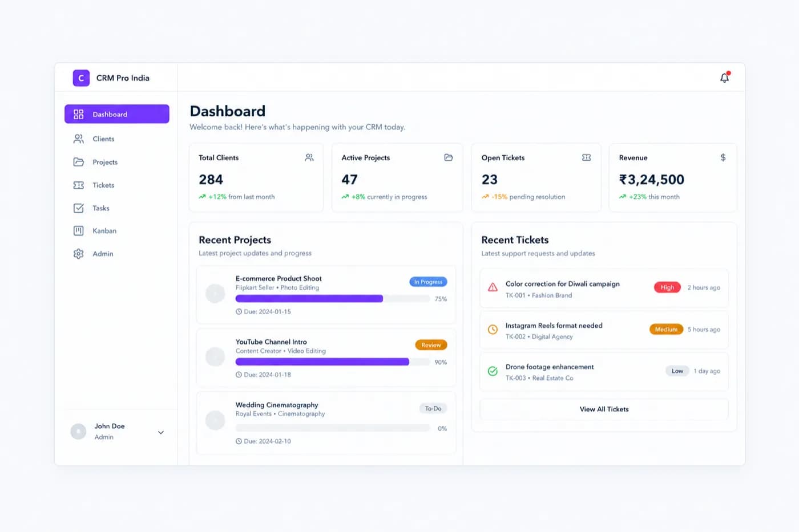Click the green checkmark on Drone footage ticket
This screenshot has height=532, width=799.
point(493,371)
